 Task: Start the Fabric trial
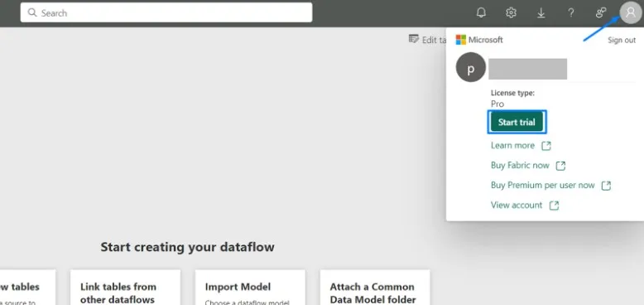click(517, 122)
